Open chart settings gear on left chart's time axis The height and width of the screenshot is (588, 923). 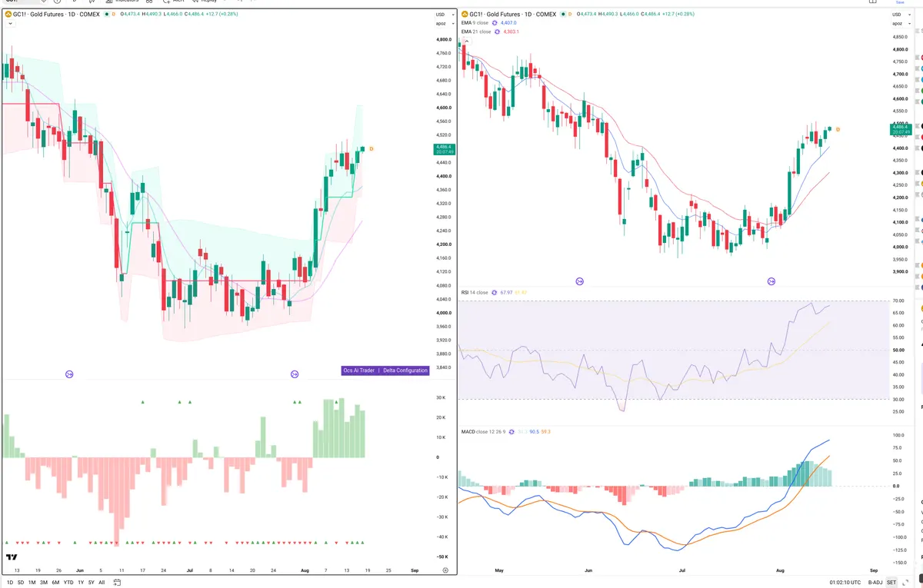(x=445, y=570)
